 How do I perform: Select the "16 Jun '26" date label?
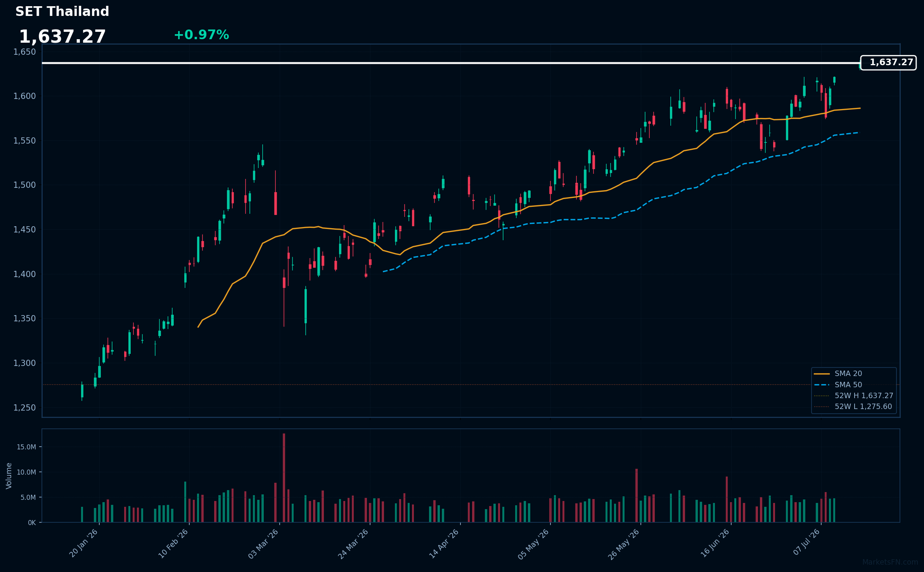[715, 543]
